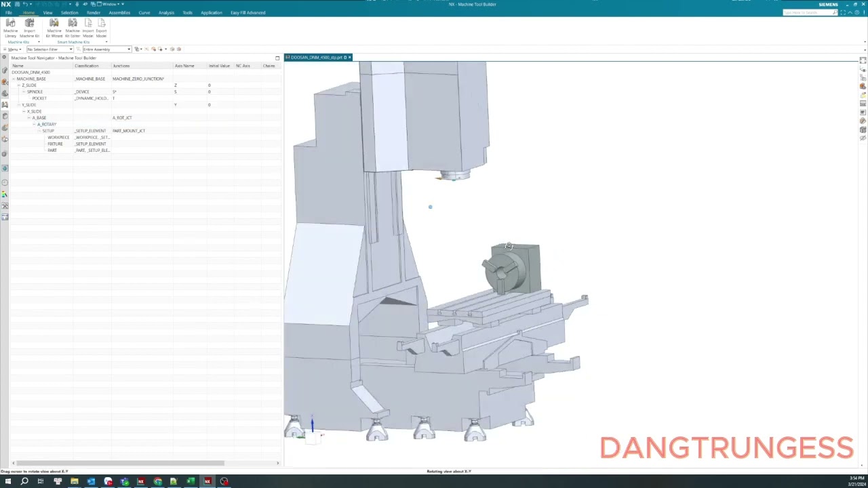Collapse the SPINDLE tree node

pyautogui.click(x=24, y=91)
